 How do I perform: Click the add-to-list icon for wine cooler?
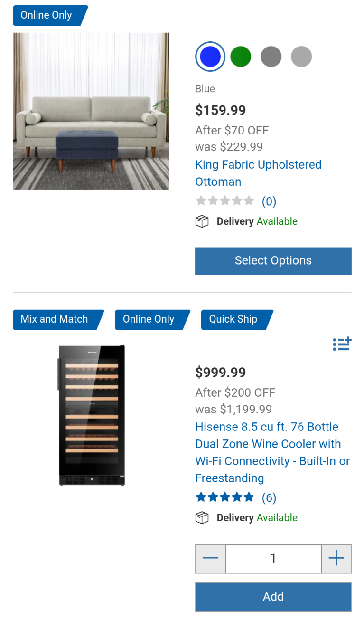[342, 344]
